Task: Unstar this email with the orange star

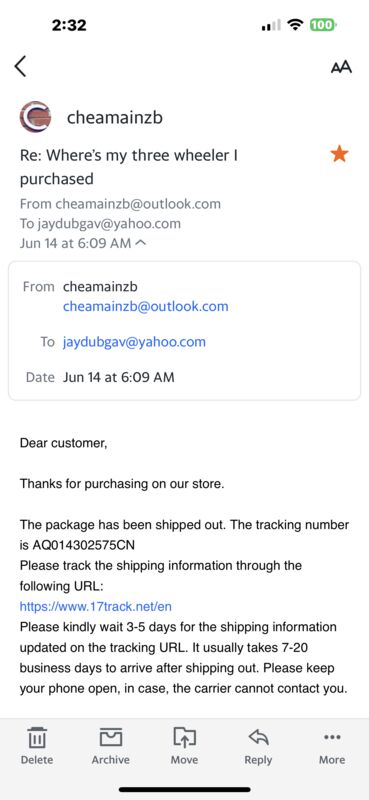Action: 339,154
